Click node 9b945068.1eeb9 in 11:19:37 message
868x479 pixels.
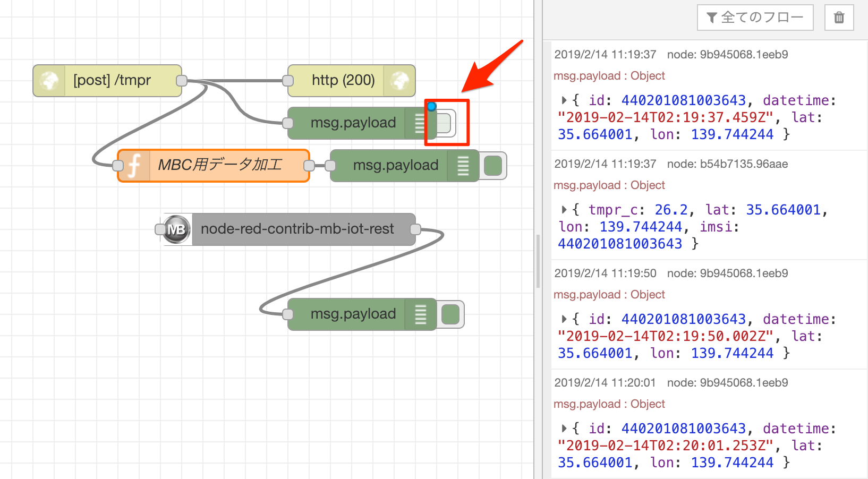click(727, 55)
